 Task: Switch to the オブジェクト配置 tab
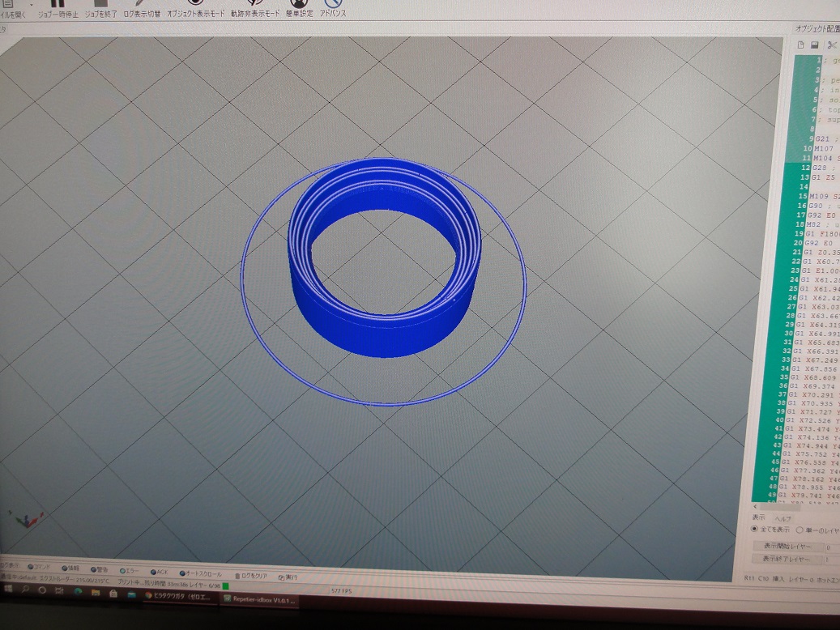817,28
